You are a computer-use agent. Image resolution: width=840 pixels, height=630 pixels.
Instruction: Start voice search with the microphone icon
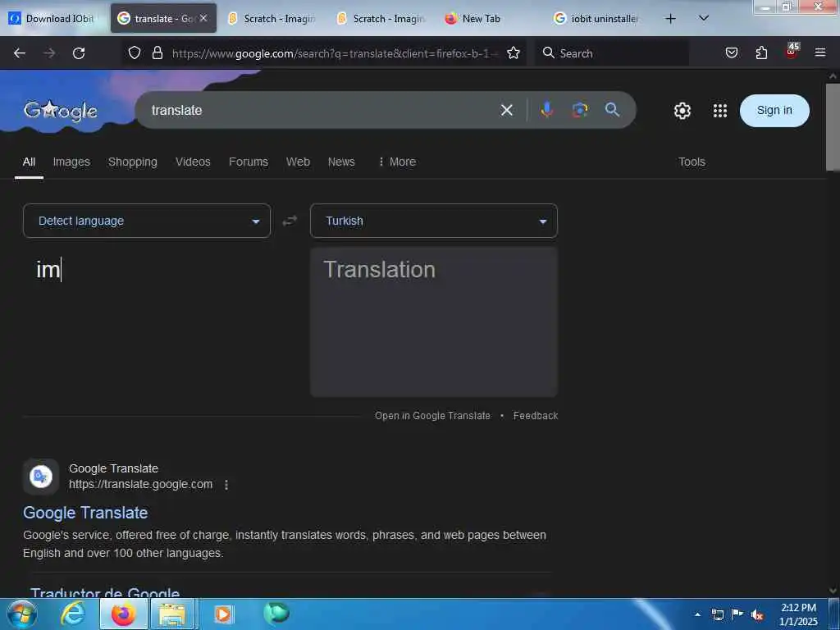546,110
